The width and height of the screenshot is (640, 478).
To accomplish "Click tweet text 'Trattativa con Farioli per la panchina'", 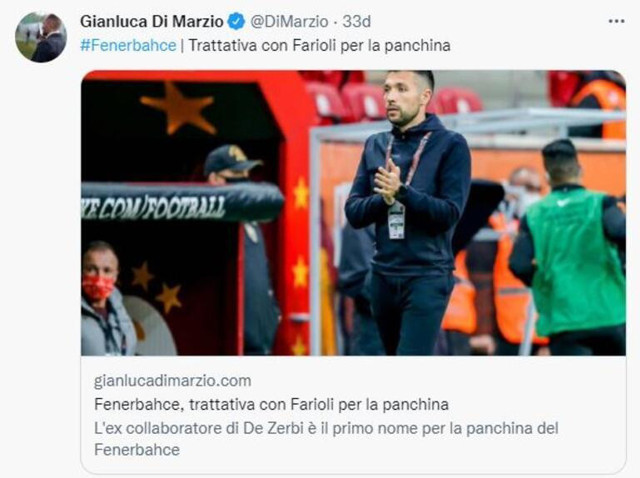I will (x=320, y=45).
